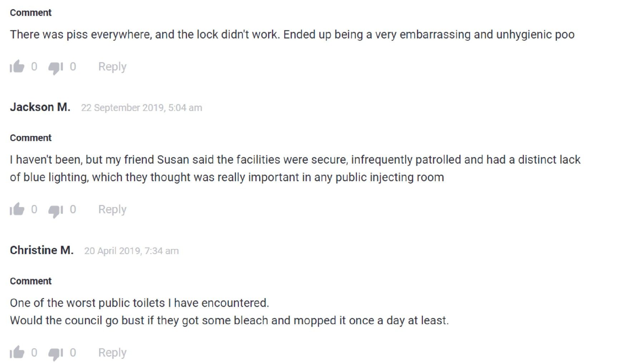This screenshot has width=644, height=364.
Task: Click Reply under Jackson M.'s comment
Action: (112, 209)
